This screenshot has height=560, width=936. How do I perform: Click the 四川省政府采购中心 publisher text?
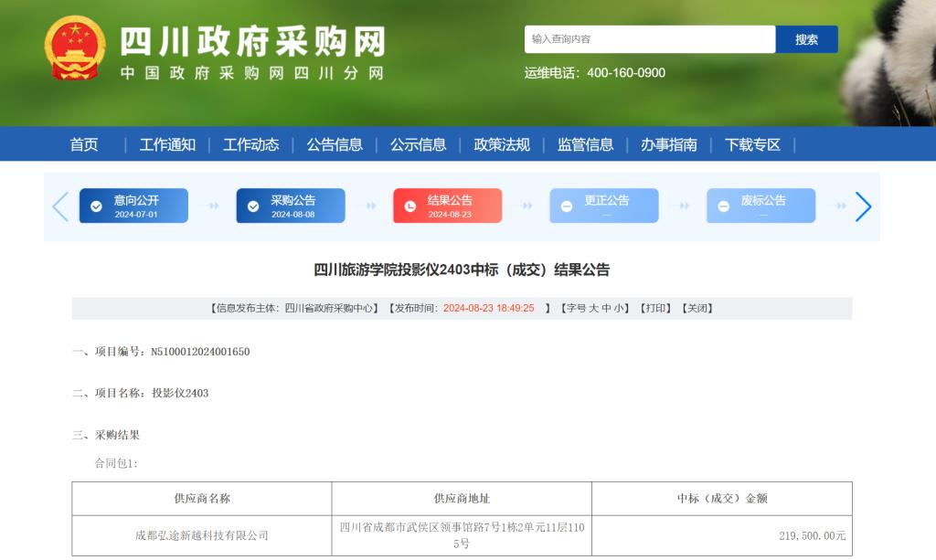click(328, 309)
